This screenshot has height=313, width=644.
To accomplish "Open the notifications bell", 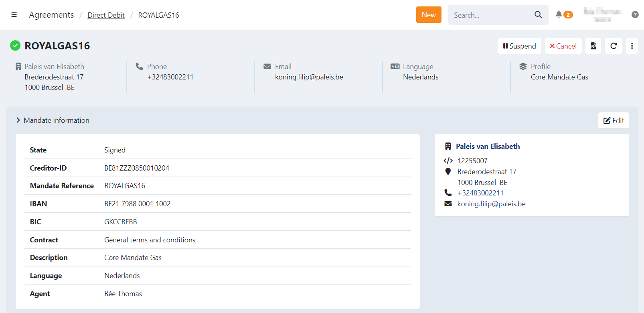I will (x=559, y=14).
